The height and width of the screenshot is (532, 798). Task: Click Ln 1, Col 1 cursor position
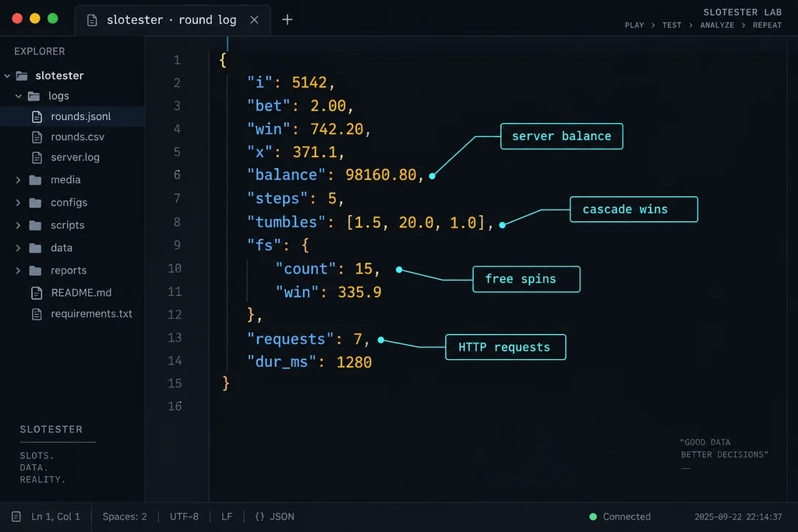[55, 516]
